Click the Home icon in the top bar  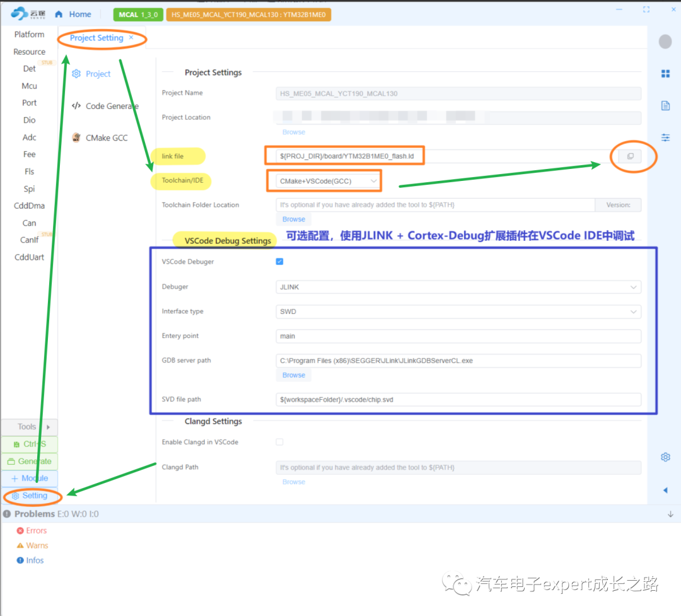[x=59, y=15]
